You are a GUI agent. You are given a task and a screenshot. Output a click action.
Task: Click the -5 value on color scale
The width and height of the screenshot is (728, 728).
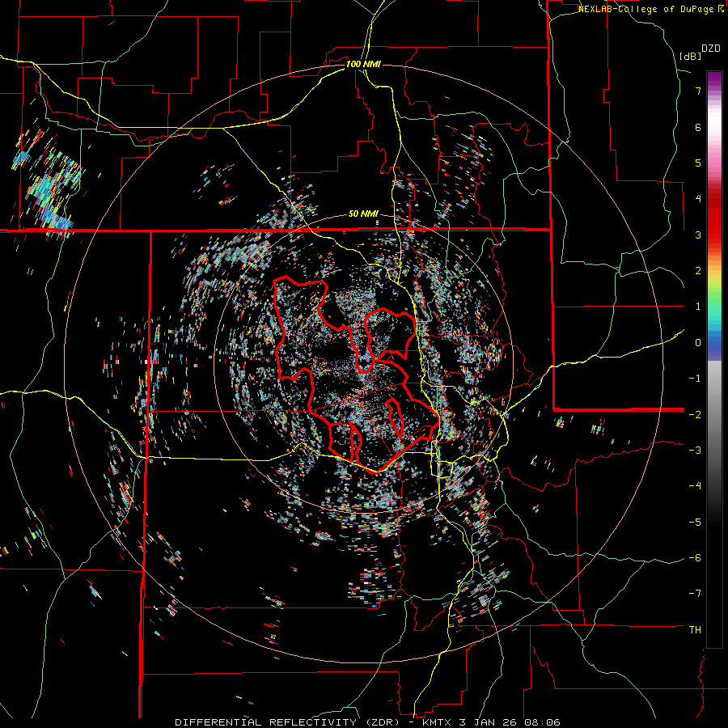tap(695, 523)
